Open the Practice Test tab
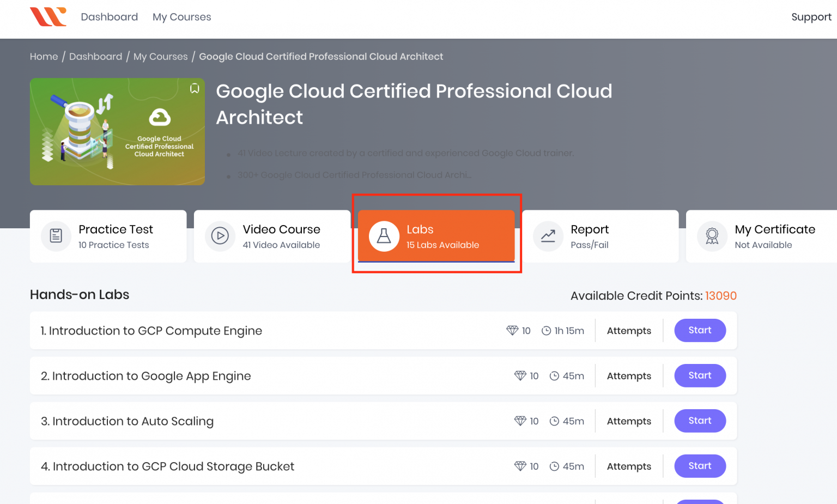 (x=108, y=236)
